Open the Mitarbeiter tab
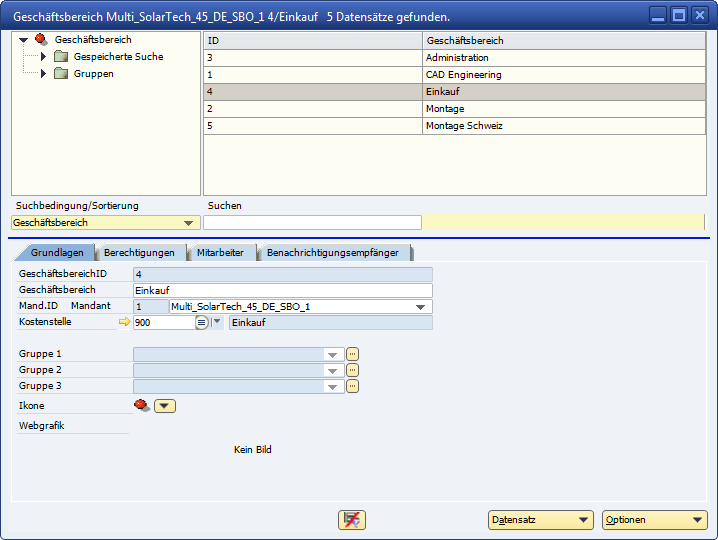Viewport: 718px width, 540px height. [220, 253]
